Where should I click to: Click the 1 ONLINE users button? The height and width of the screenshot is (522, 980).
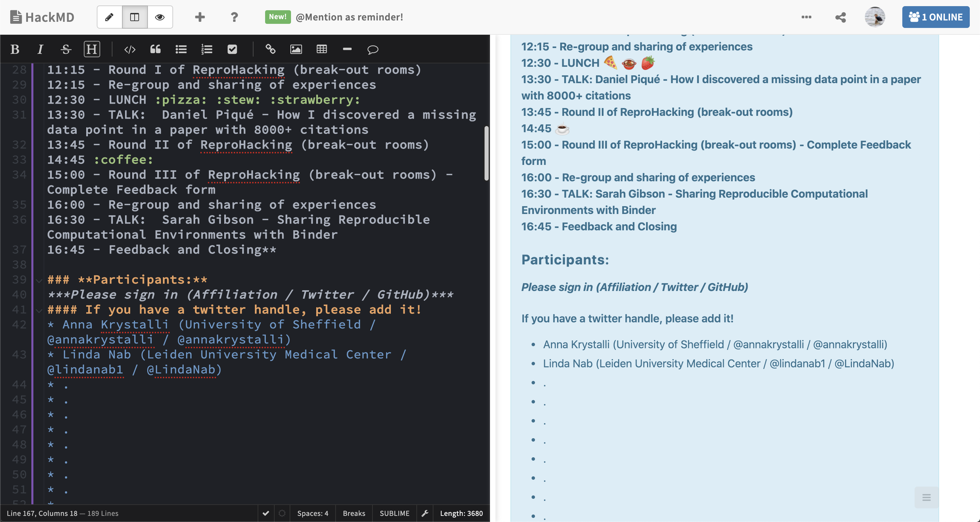[x=935, y=17]
